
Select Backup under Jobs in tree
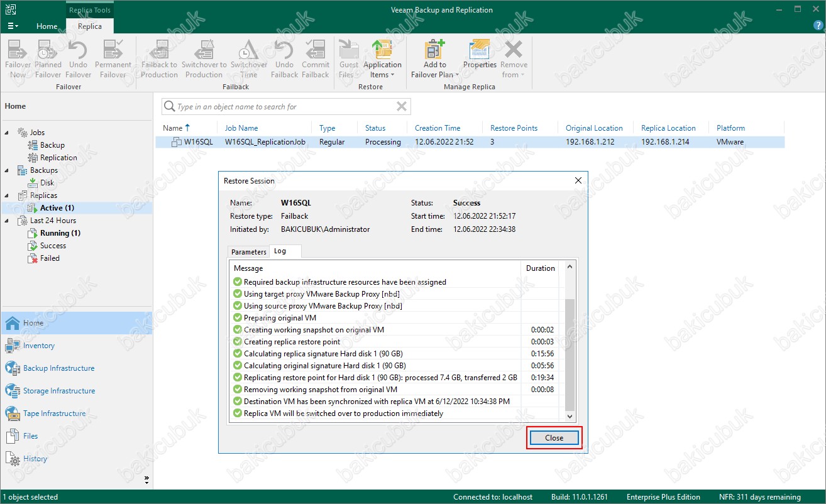point(52,145)
